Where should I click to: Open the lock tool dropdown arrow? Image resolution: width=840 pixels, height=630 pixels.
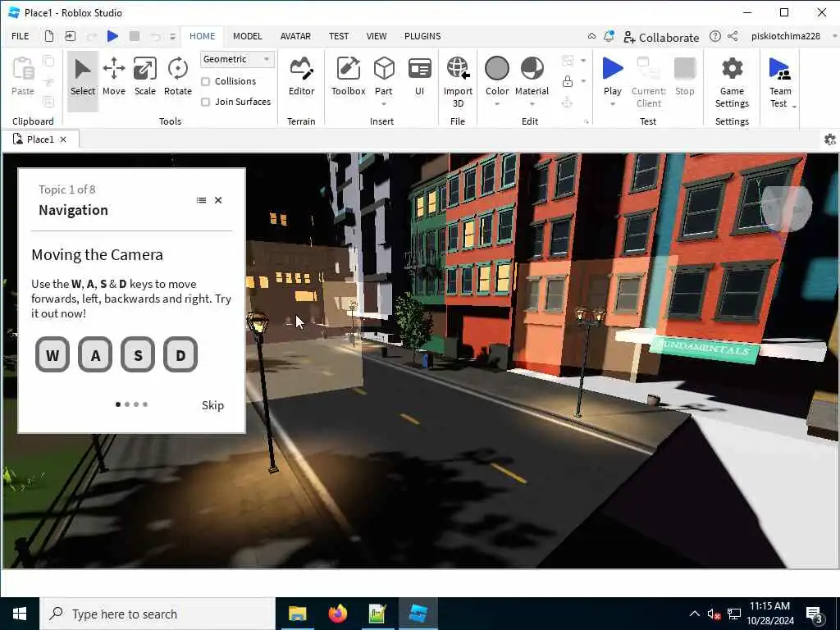[x=583, y=81]
